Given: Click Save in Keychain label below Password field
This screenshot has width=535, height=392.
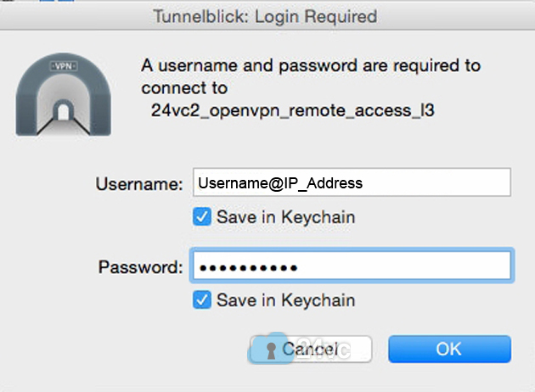Looking at the screenshot, I should pyautogui.click(x=286, y=300).
